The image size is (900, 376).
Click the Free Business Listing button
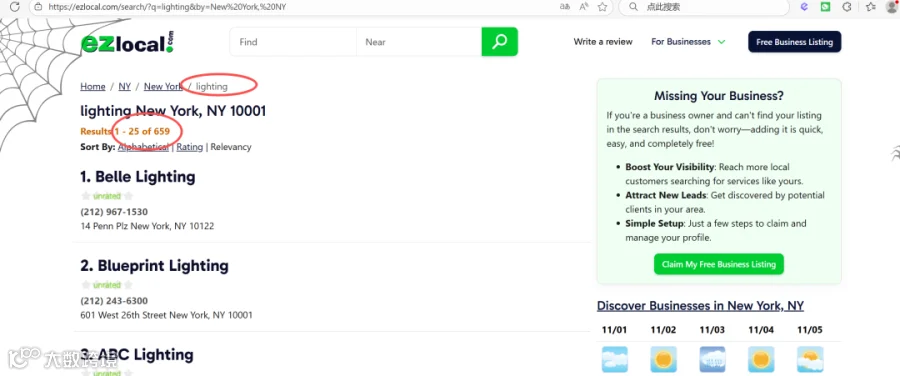[x=794, y=42]
